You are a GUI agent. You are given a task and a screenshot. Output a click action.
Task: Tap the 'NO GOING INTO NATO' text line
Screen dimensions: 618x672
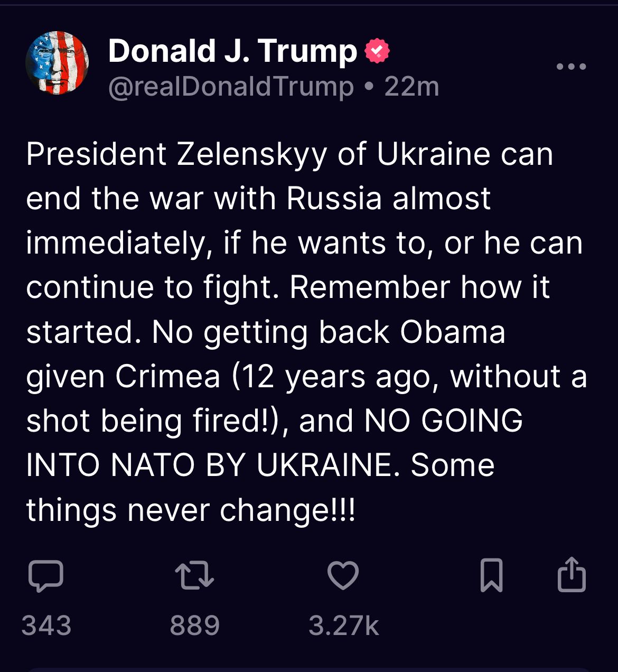pos(275,443)
